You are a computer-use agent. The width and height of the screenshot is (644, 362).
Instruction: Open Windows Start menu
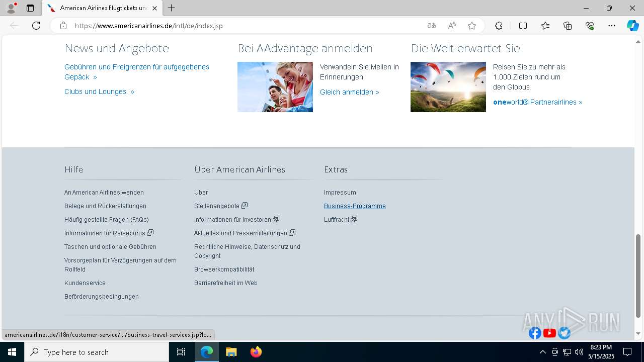12,352
